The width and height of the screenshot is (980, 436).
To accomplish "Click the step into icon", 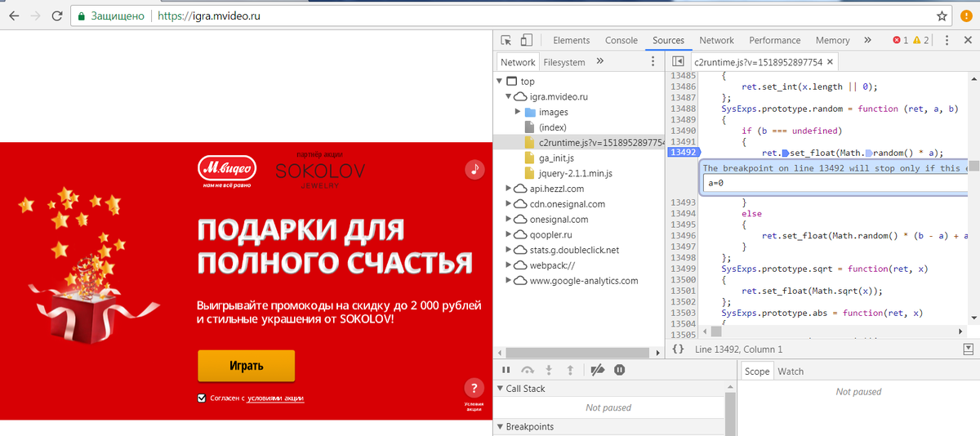I will coord(549,370).
